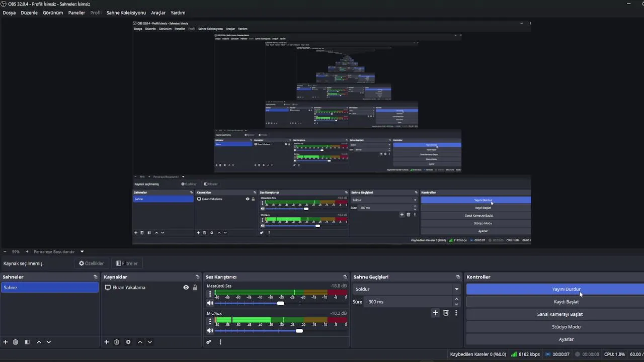Open the Paneller menu
This screenshot has width=644, height=362.
pos(76,13)
